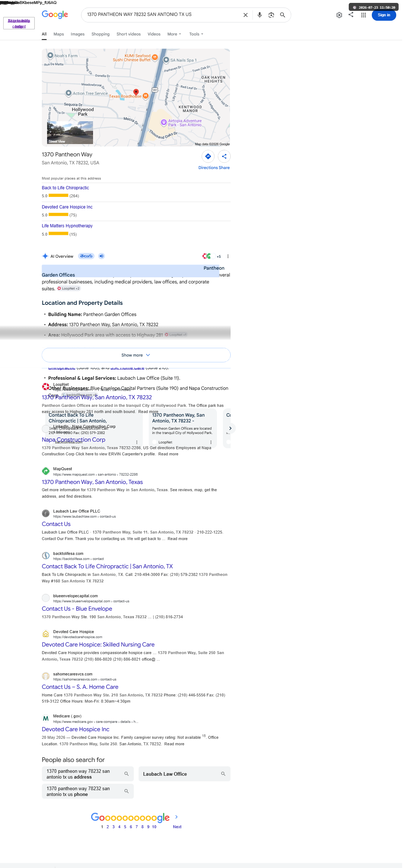This screenshot has width=407, height=868.
Task: Open search by image camera icon
Action: [x=271, y=15]
